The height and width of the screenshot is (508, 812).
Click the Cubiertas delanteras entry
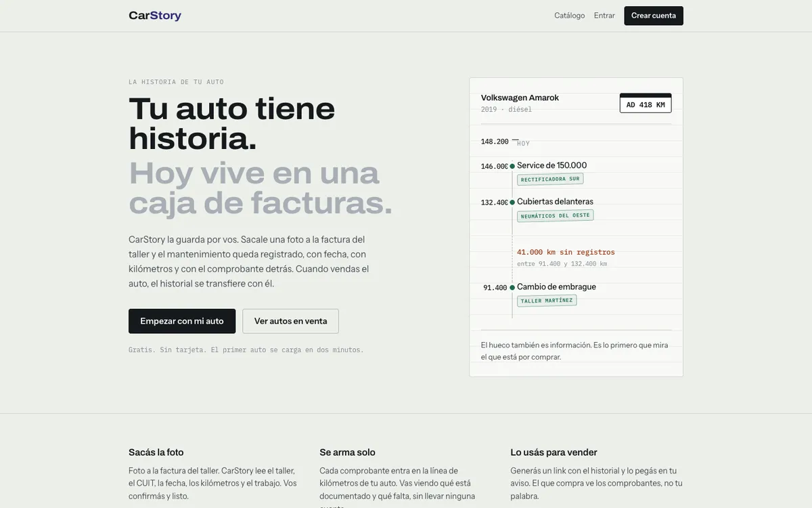tap(555, 201)
